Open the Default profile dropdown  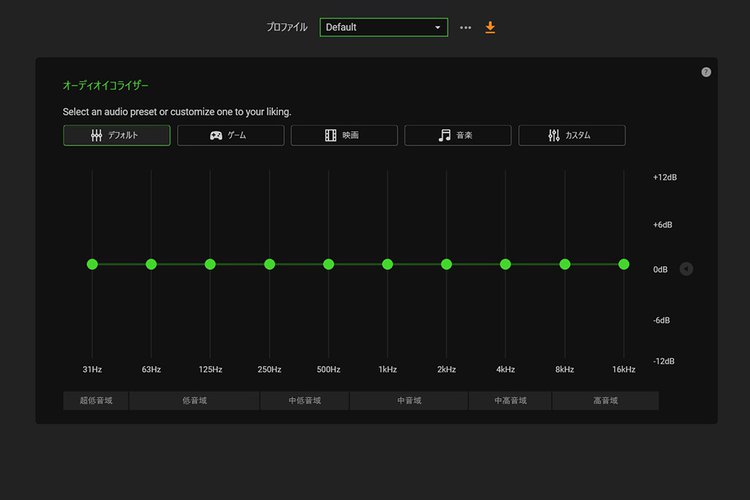[x=384, y=27]
